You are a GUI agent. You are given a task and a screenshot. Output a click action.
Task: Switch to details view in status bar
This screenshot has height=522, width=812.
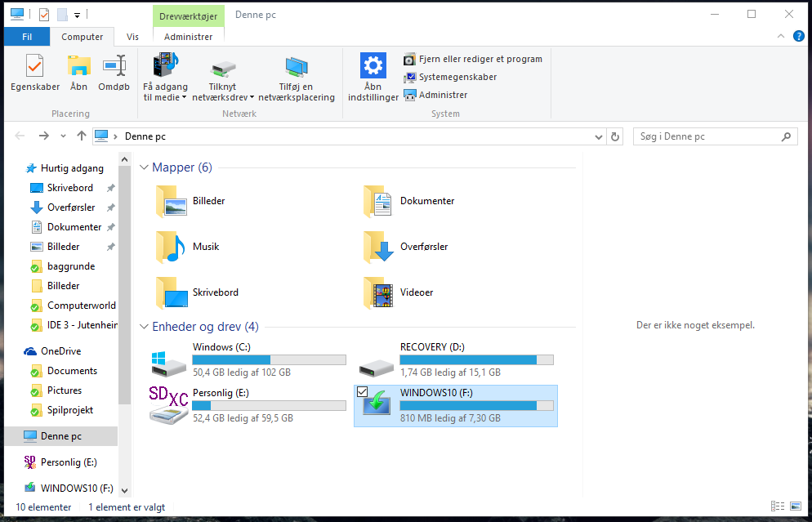[x=775, y=507]
